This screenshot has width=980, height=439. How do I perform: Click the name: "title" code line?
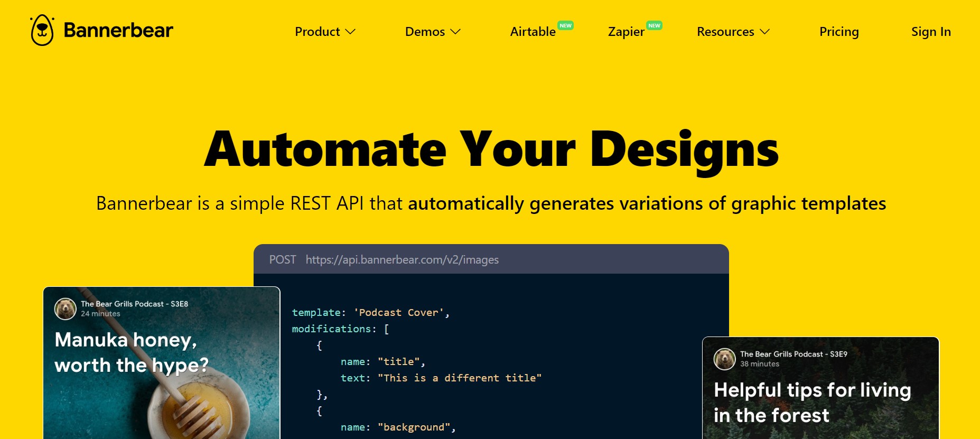pyautogui.click(x=383, y=361)
